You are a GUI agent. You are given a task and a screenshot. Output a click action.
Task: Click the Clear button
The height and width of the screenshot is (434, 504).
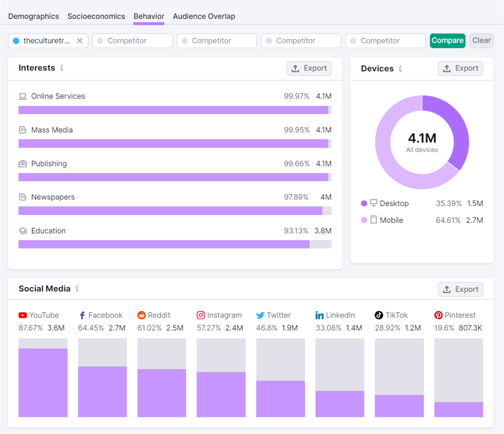[x=481, y=40]
